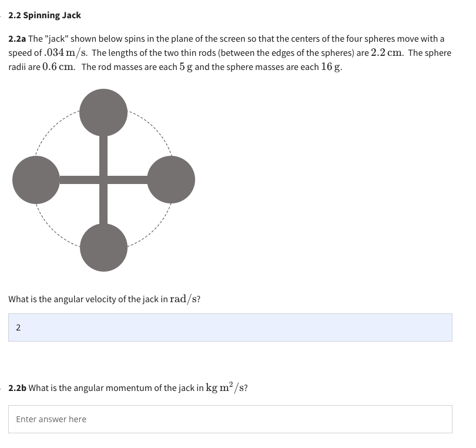Collapse the marker beside question 2.2b
The width and height of the screenshot is (476, 448).
pos(2,388)
